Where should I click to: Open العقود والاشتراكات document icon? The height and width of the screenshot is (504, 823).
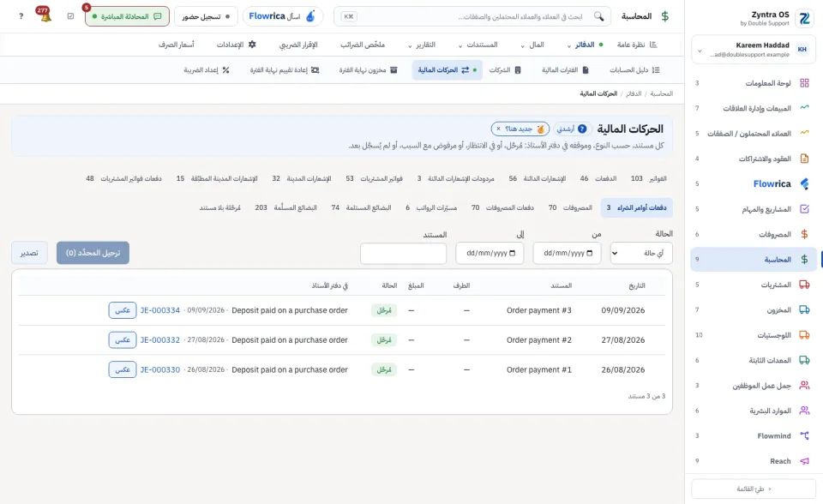coord(804,159)
